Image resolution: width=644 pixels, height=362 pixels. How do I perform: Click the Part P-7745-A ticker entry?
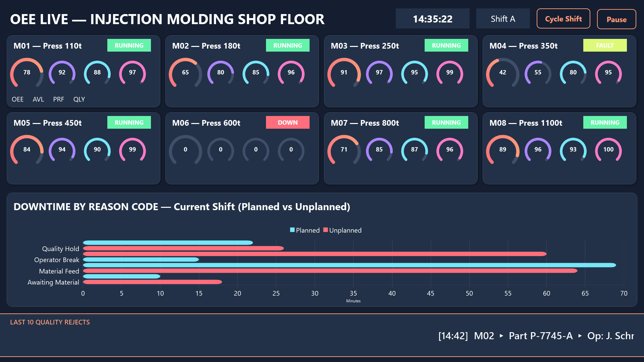541,336
